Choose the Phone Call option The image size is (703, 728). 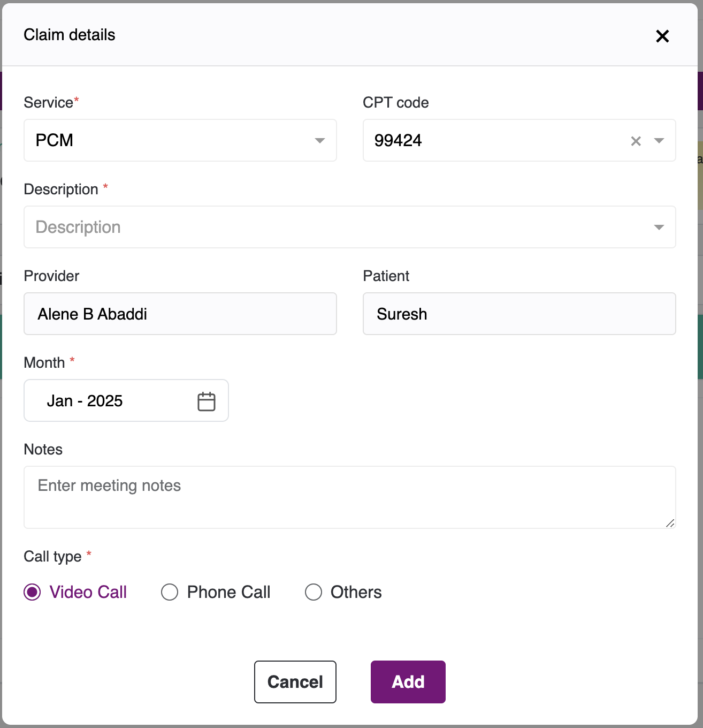coord(170,592)
